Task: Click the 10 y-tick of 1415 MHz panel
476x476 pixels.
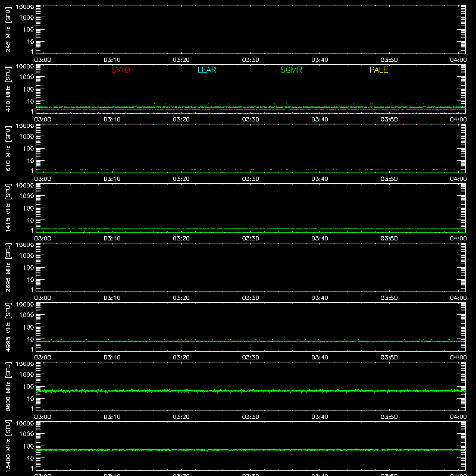Action: 30,220
